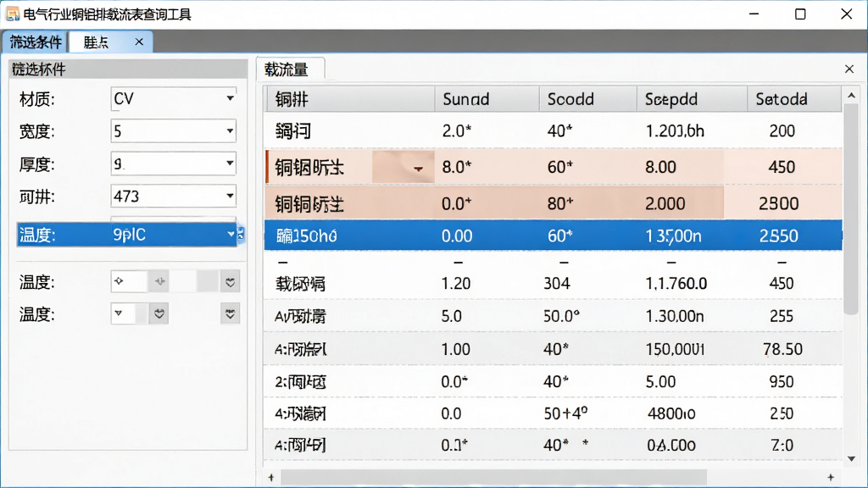Viewport: 868px width, 488px height.
Task: Open the dropdown showing 473
Action: click(x=173, y=196)
